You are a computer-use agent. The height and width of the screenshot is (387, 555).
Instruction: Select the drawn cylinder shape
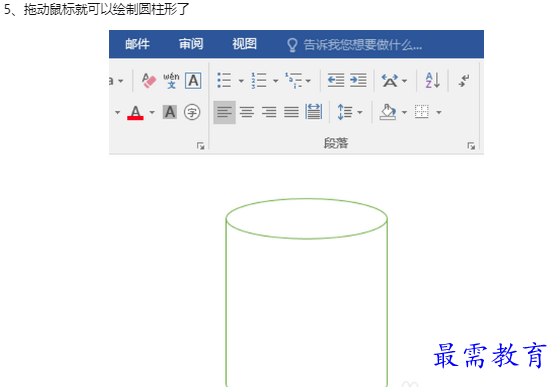point(307,292)
